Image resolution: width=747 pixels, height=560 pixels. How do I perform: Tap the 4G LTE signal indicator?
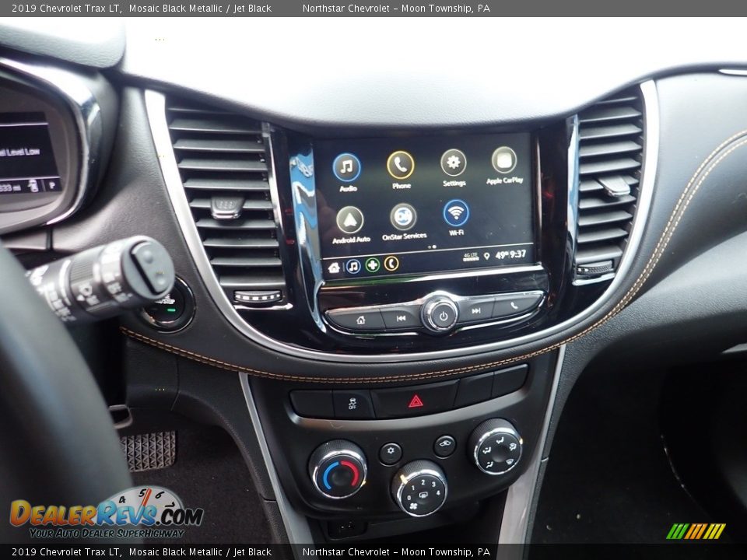coord(471,256)
